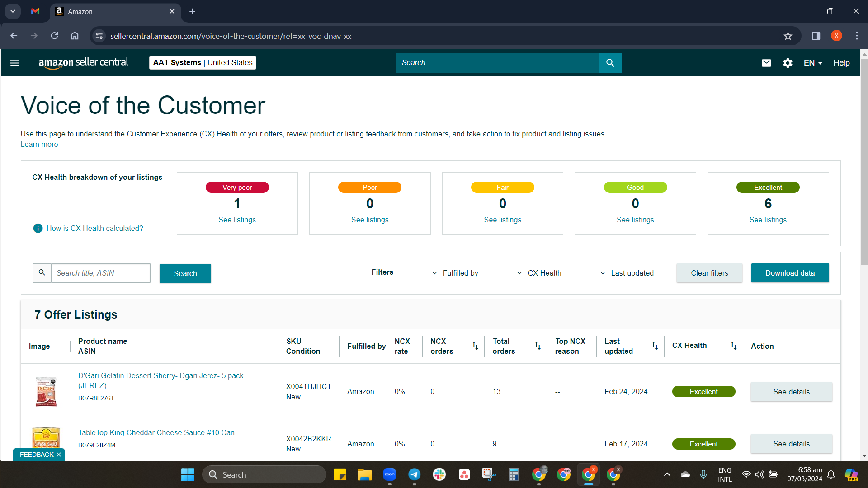Expand the Fulfilled by filter dropdown
Screen dimensions: 868x488
click(455, 273)
